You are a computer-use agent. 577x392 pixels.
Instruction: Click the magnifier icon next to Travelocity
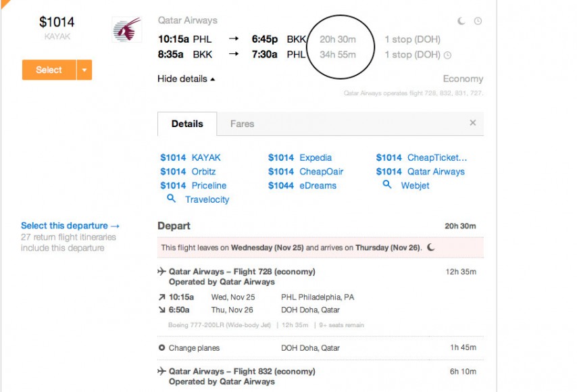(171, 199)
